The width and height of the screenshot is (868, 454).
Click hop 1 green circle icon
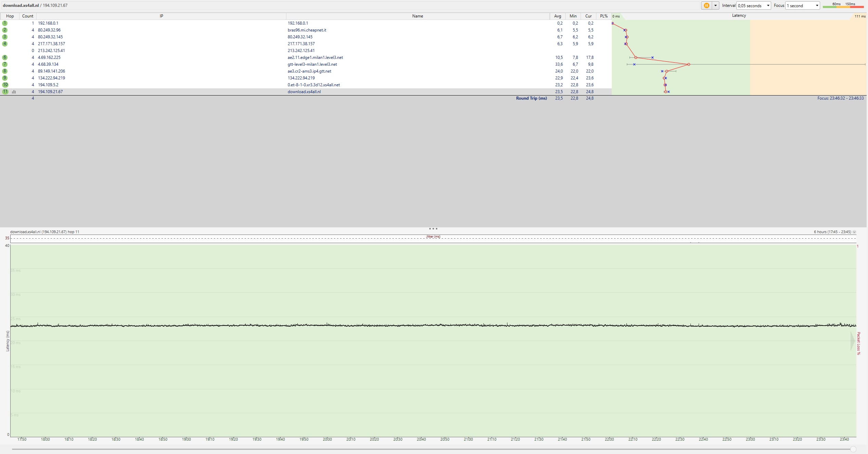point(5,23)
